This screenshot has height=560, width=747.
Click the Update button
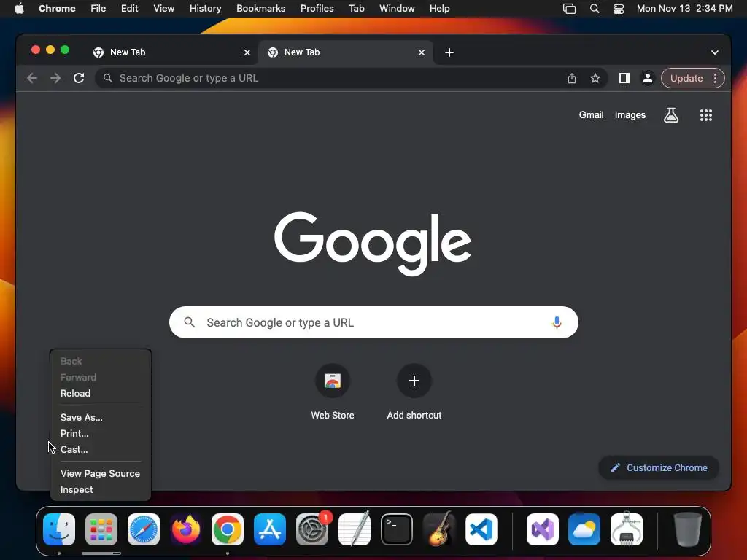pyautogui.click(x=686, y=78)
